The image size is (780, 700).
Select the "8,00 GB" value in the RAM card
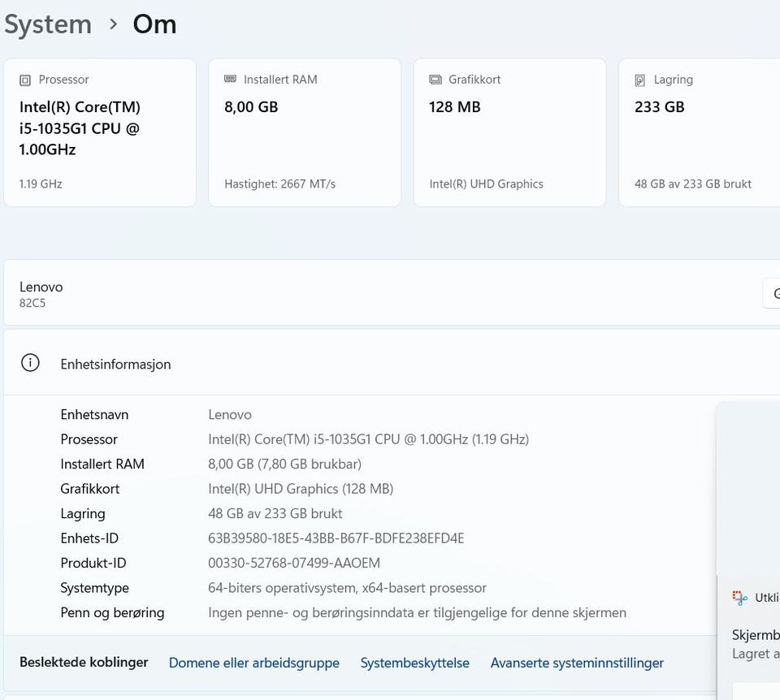tap(251, 107)
